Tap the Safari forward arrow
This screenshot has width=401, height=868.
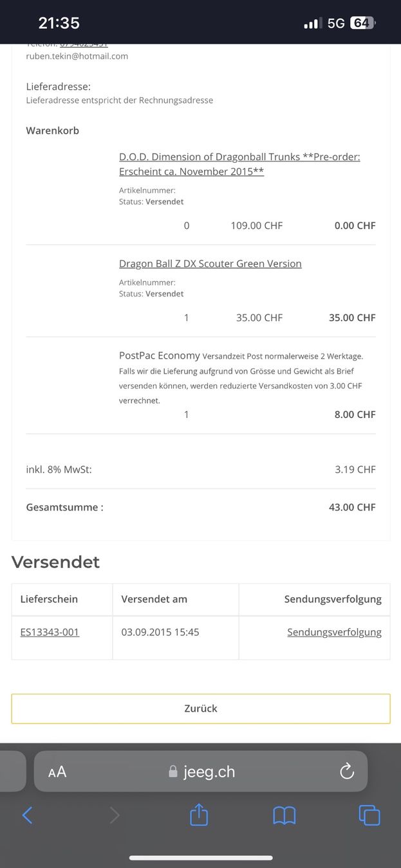tap(115, 815)
